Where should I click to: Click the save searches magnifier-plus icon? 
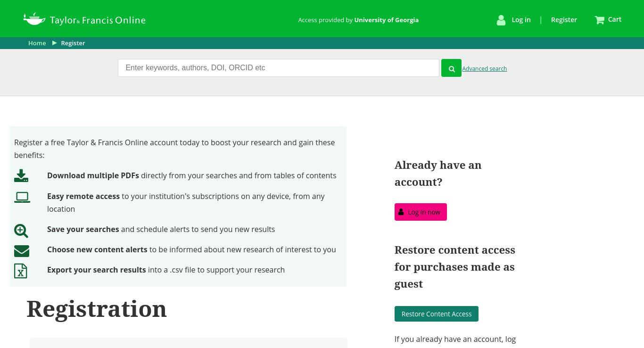(x=21, y=231)
